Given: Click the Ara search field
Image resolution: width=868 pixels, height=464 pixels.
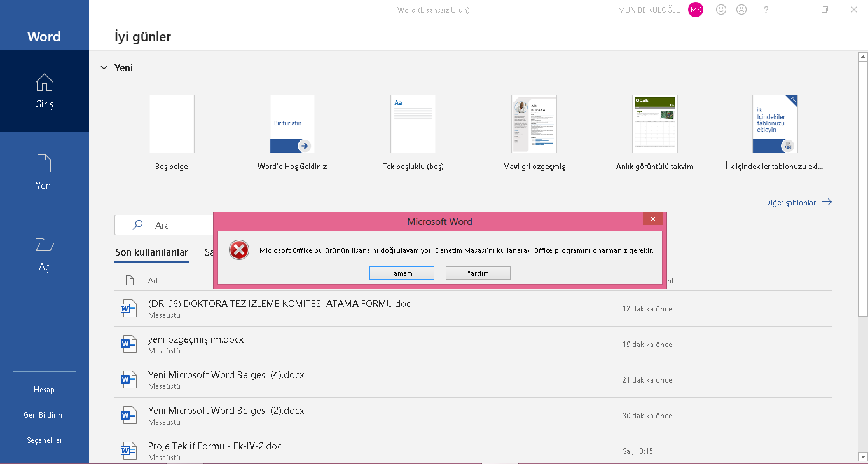Looking at the screenshot, I should (164, 225).
